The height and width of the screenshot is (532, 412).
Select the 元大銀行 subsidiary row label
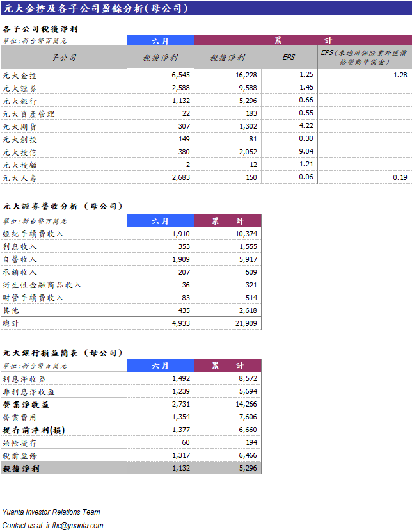point(20,101)
